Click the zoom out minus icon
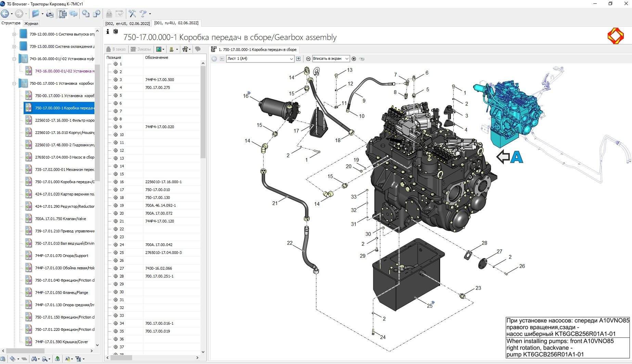The width and height of the screenshot is (632, 364). 308,59
